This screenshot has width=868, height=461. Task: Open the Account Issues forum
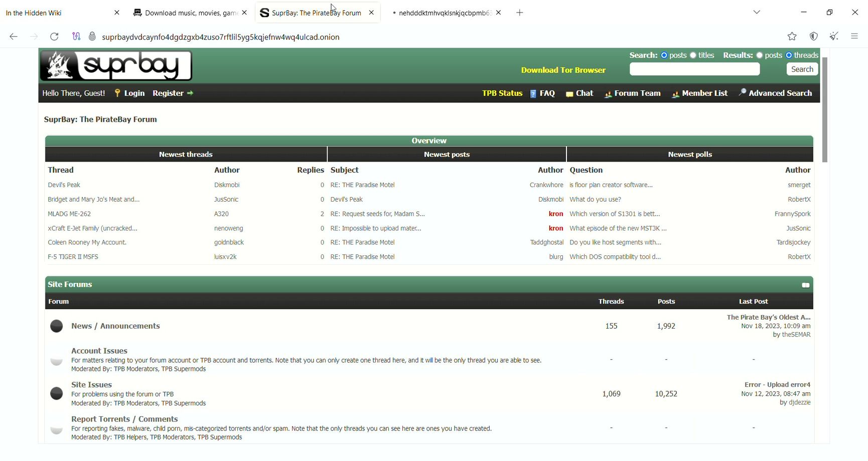point(99,351)
